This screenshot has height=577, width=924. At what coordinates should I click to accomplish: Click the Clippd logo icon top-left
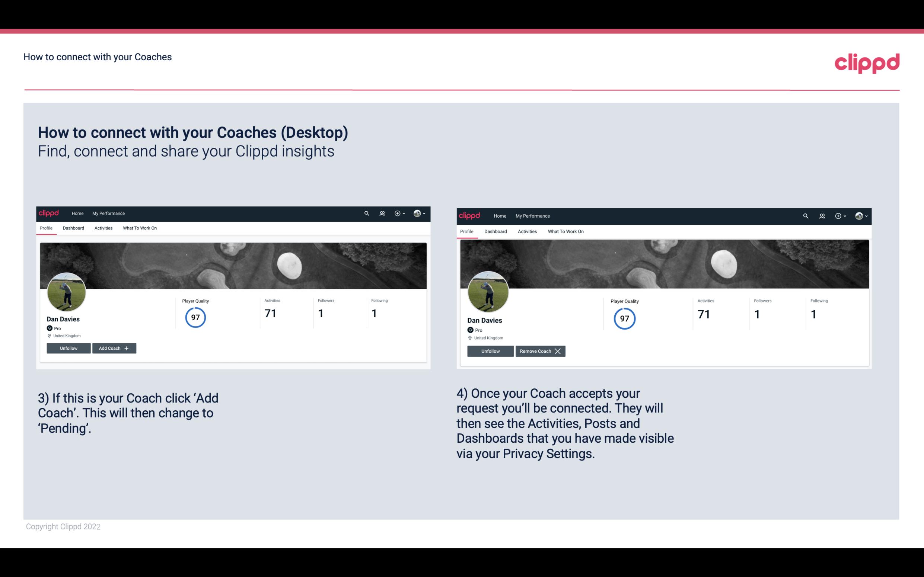[50, 214]
